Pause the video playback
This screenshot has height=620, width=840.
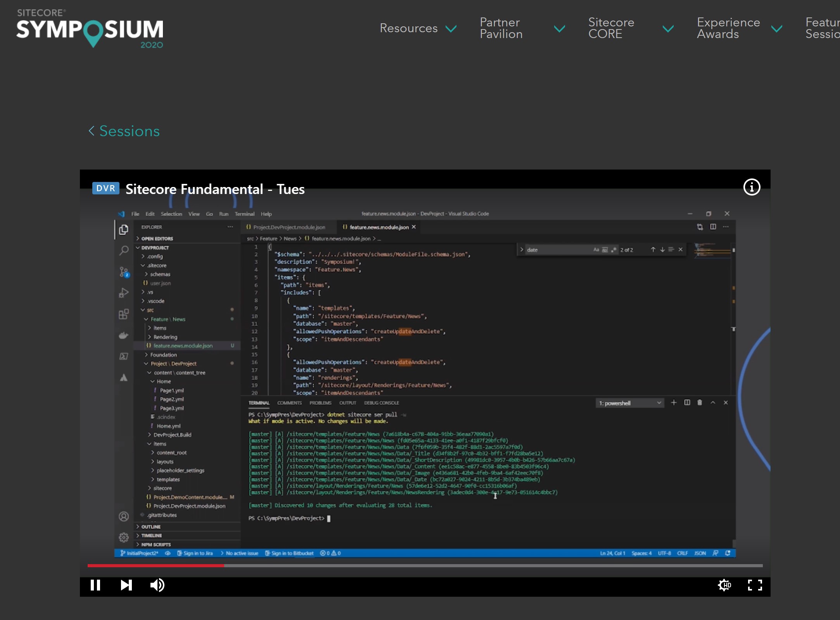coord(95,585)
